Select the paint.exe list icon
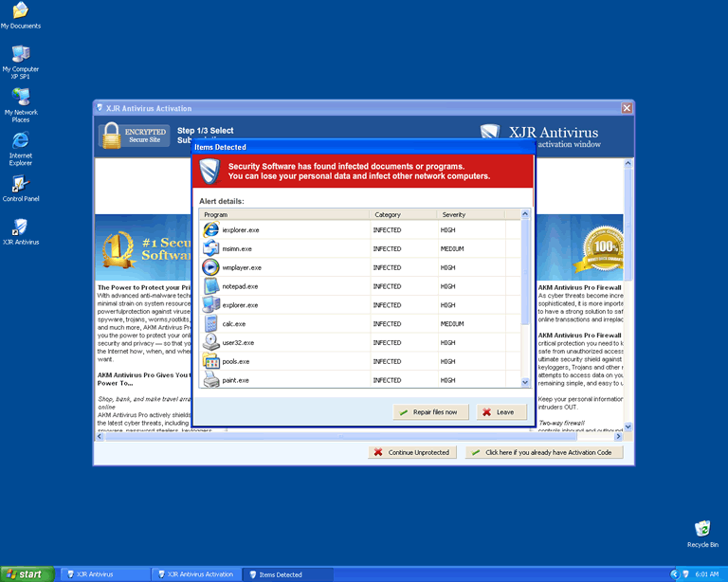 click(x=210, y=380)
